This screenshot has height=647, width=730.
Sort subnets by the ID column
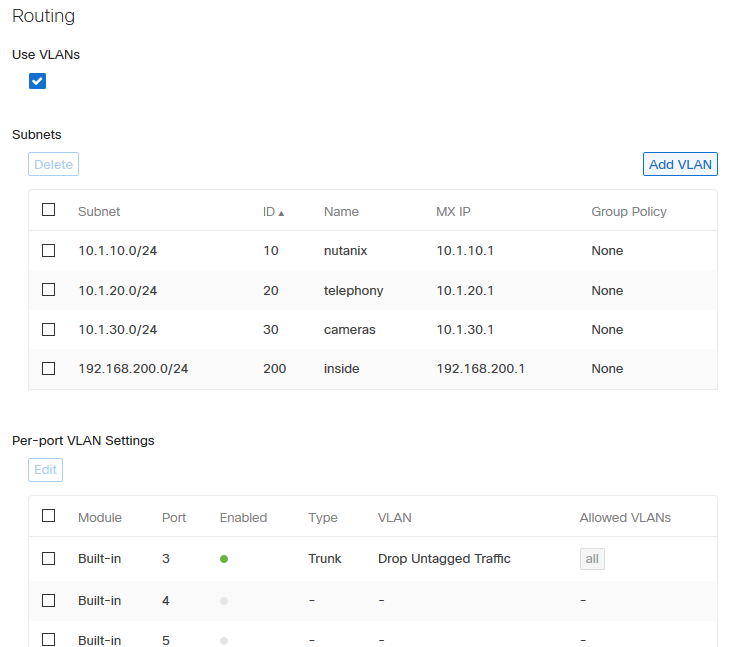click(x=272, y=211)
